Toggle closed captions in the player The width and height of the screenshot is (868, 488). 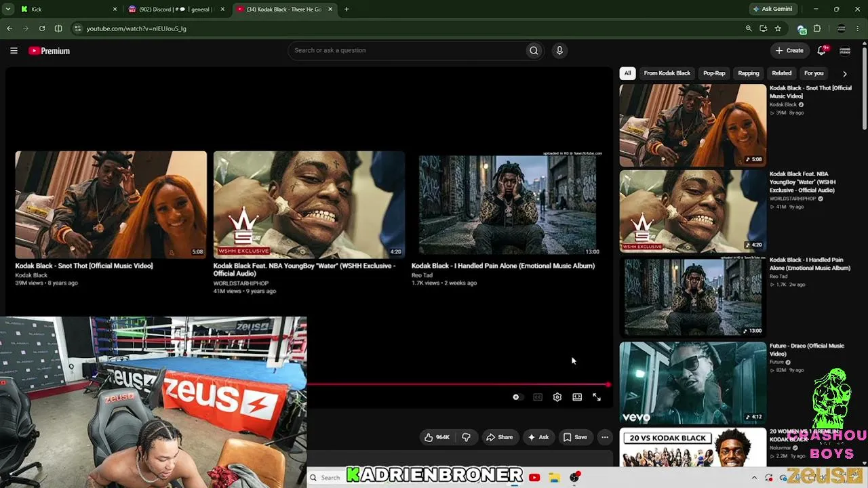[x=538, y=397]
